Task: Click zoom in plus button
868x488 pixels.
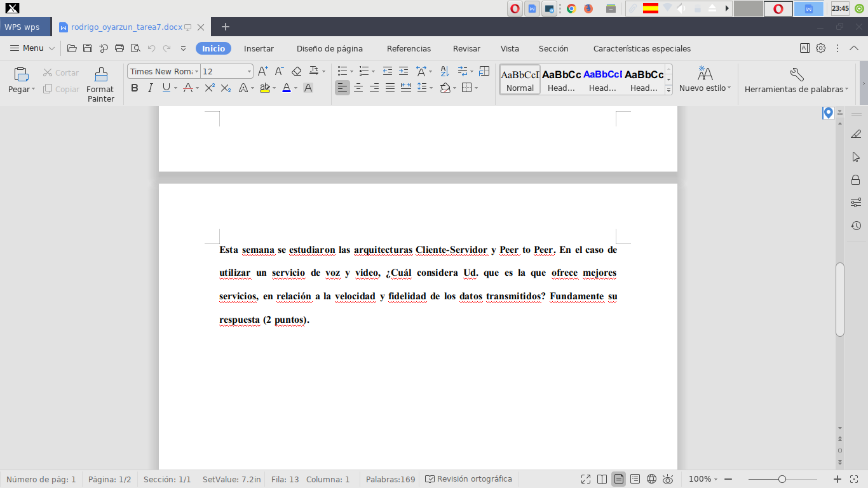Action: tap(837, 479)
